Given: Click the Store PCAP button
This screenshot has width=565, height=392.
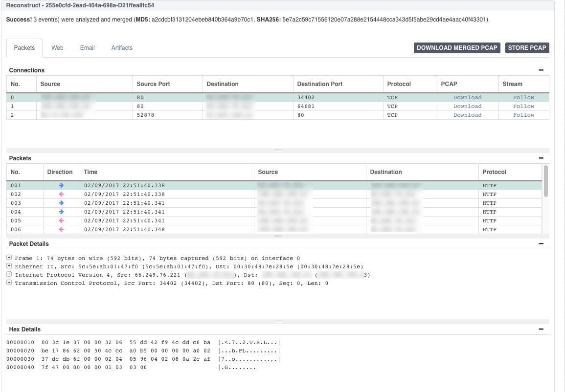Looking at the screenshot, I should pyautogui.click(x=527, y=48).
